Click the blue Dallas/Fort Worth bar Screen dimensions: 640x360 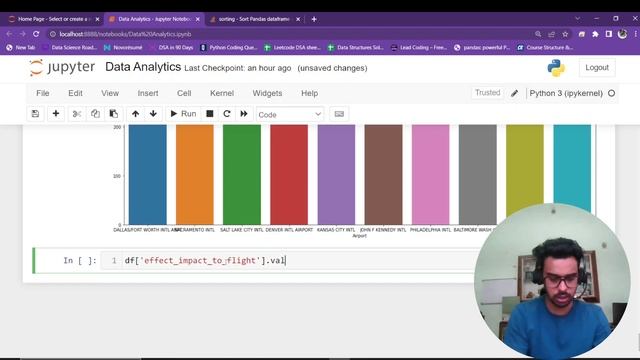[x=147, y=175]
